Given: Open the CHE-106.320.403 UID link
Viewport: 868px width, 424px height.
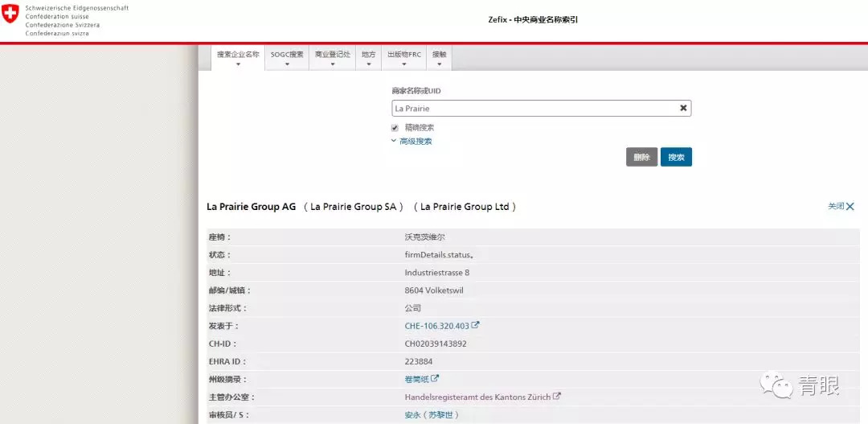Looking at the screenshot, I should tap(436, 326).
